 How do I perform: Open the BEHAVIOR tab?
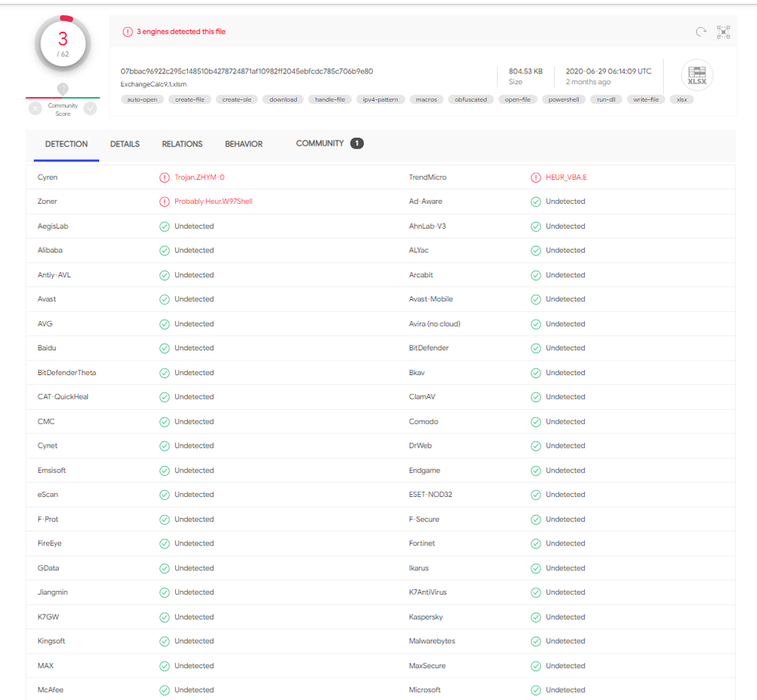click(x=244, y=144)
